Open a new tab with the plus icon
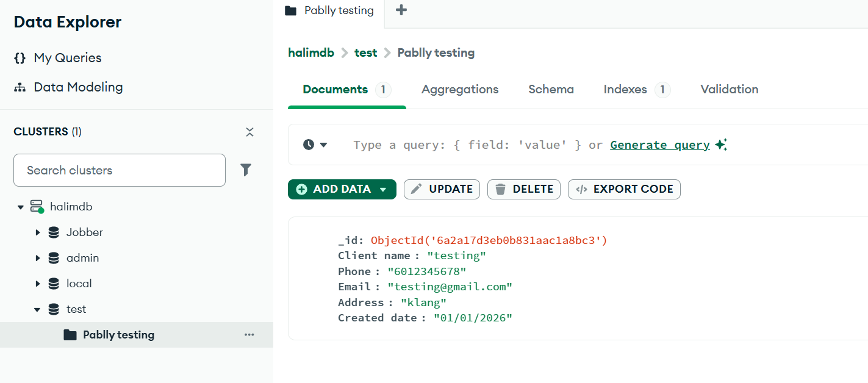 [401, 10]
